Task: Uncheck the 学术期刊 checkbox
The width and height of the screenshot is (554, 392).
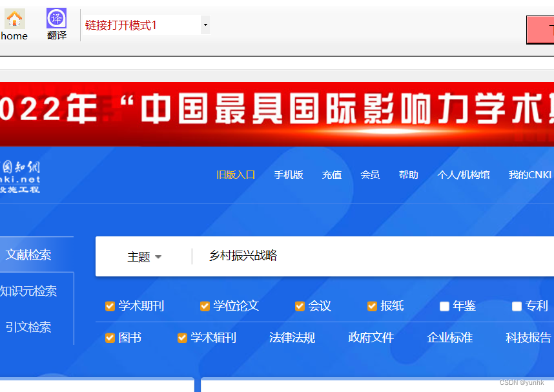Action: [x=110, y=306]
